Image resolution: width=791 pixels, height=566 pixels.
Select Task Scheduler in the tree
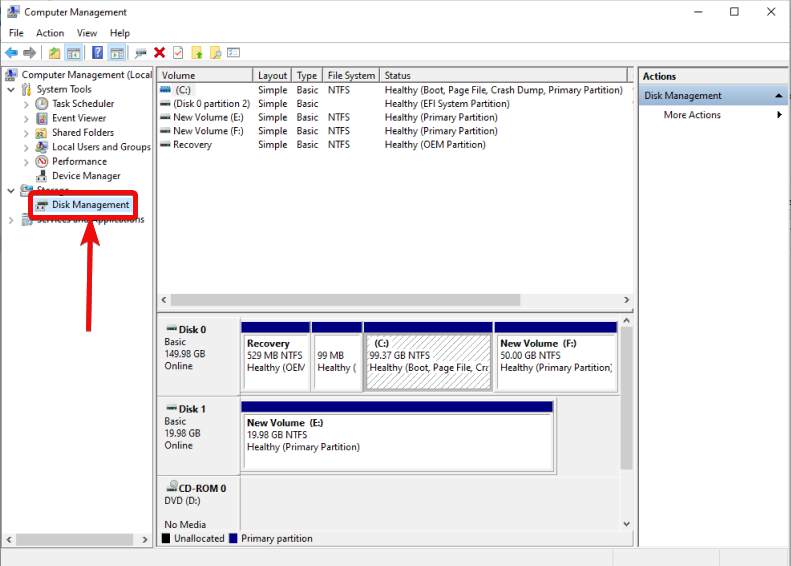pos(82,104)
